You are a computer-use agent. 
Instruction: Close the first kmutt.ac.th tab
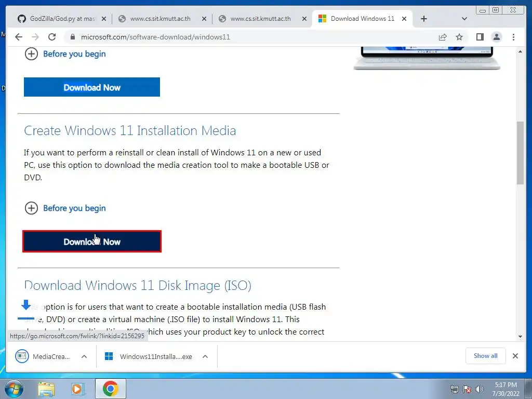click(204, 19)
